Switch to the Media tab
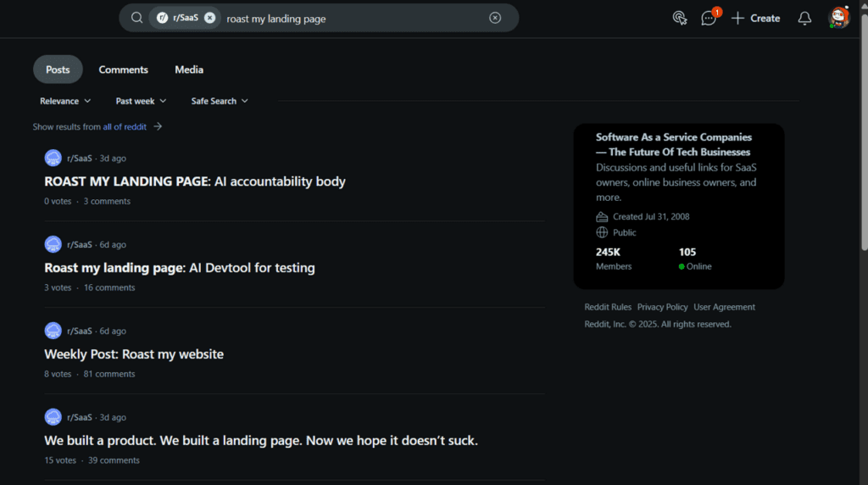The image size is (868, 485). pyautogui.click(x=189, y=70)
